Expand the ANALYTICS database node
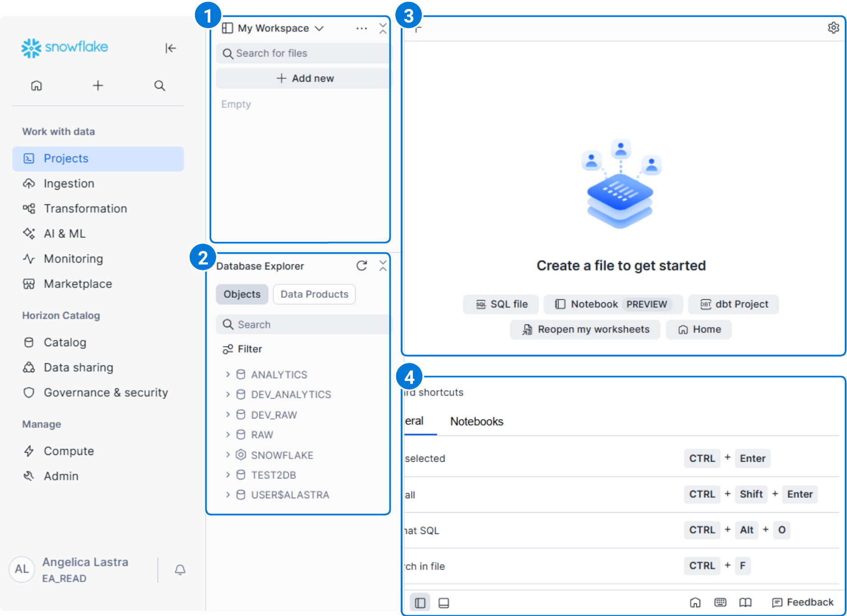This screenshot has width=847, height=616. coord(228,375)
